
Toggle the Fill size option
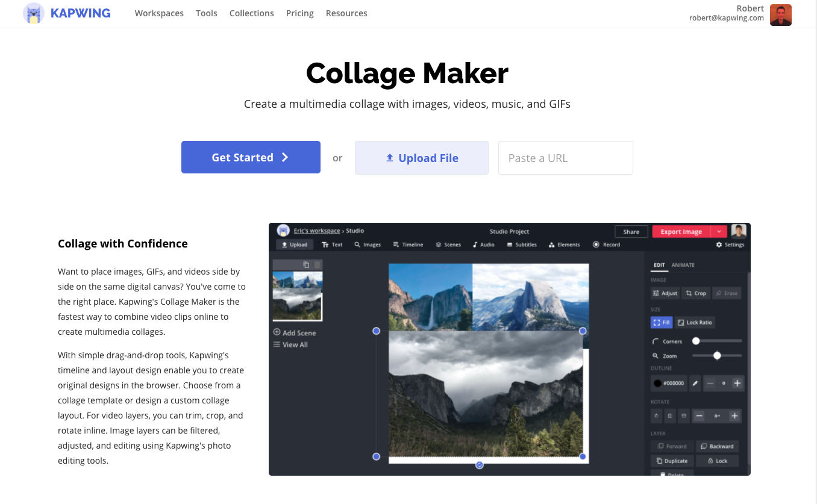(x=661, y=323)
